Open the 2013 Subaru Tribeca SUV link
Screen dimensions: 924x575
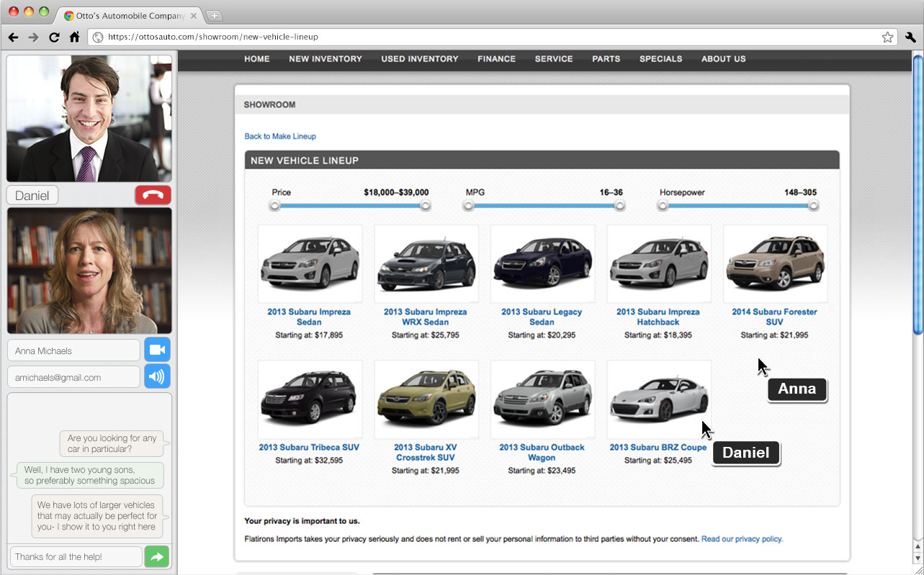point(309,447)
